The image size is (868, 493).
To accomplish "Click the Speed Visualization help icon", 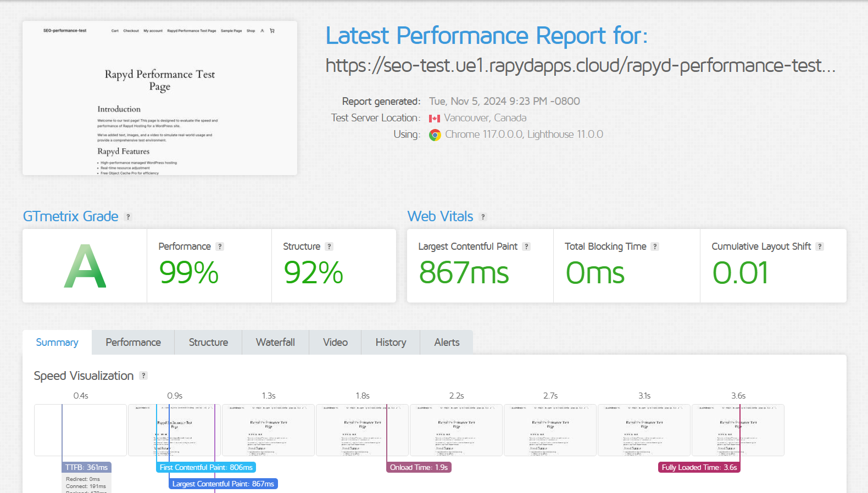I will [143, 376].
